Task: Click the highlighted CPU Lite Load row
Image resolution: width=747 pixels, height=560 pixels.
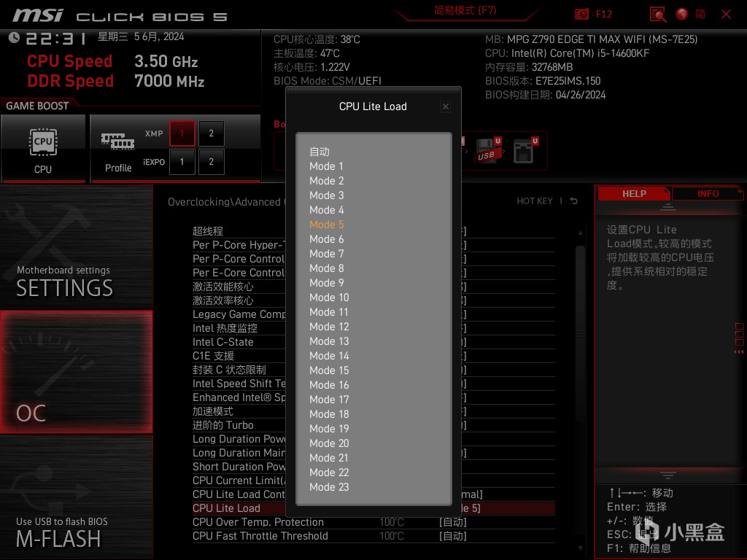Action: coord(373,508)
